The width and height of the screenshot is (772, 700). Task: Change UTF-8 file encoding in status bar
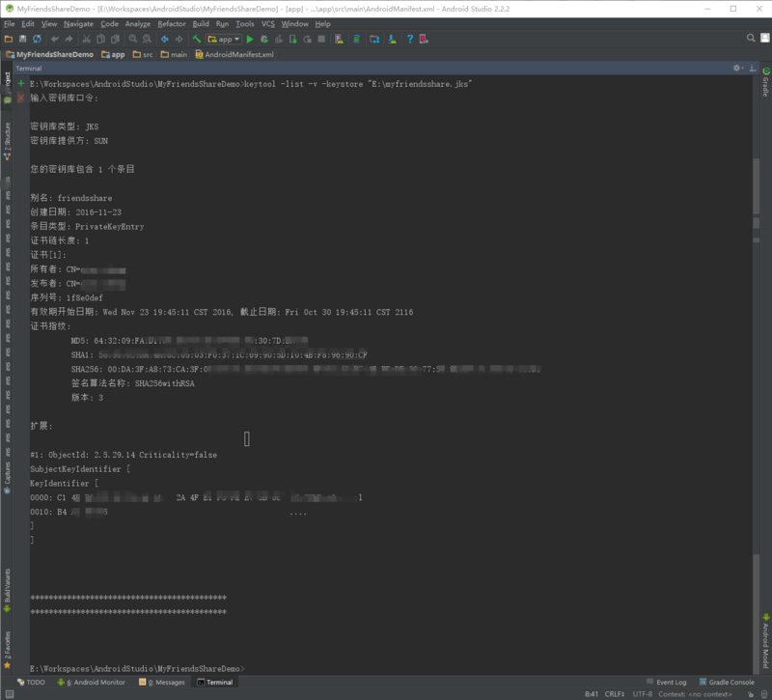coord(643,694)
